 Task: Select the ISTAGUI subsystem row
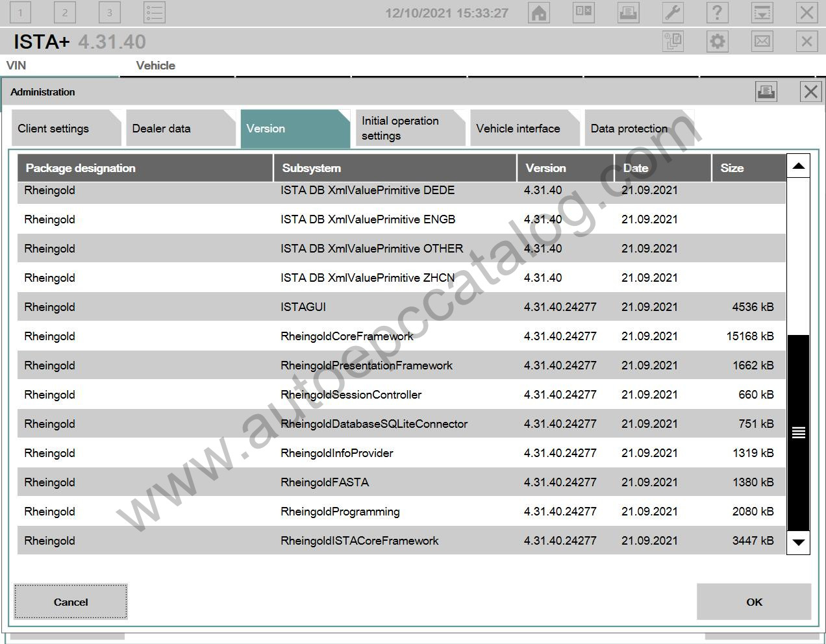click(401, 307)
